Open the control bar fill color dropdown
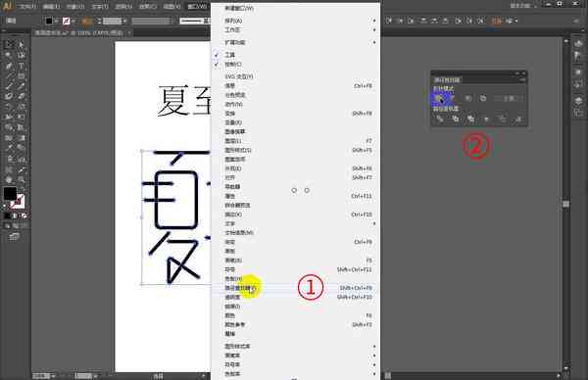The width and height of the screenshot is (588, 380). [x=56, y=21]
